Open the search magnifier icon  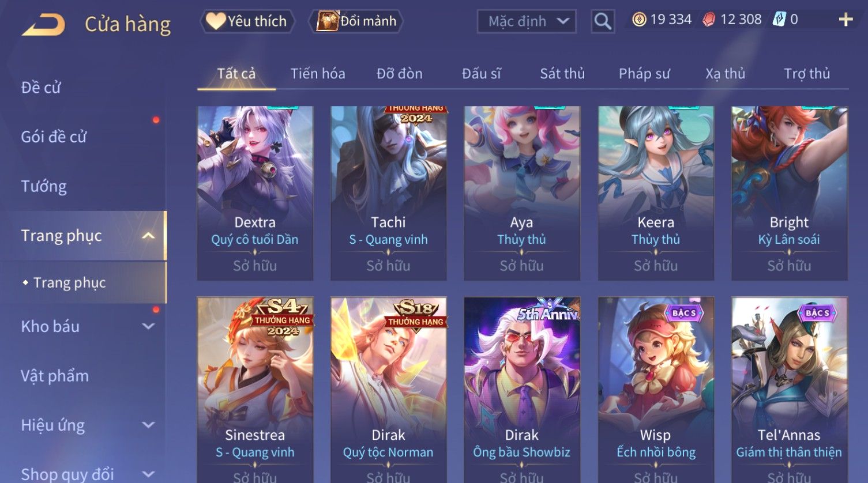(x=603, y=21)
